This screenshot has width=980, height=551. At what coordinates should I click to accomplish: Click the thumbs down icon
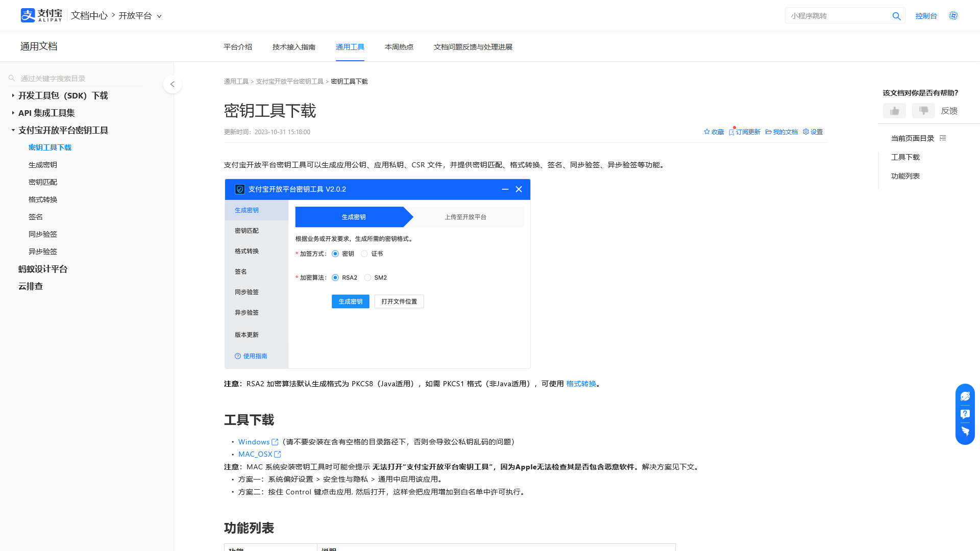923,111
